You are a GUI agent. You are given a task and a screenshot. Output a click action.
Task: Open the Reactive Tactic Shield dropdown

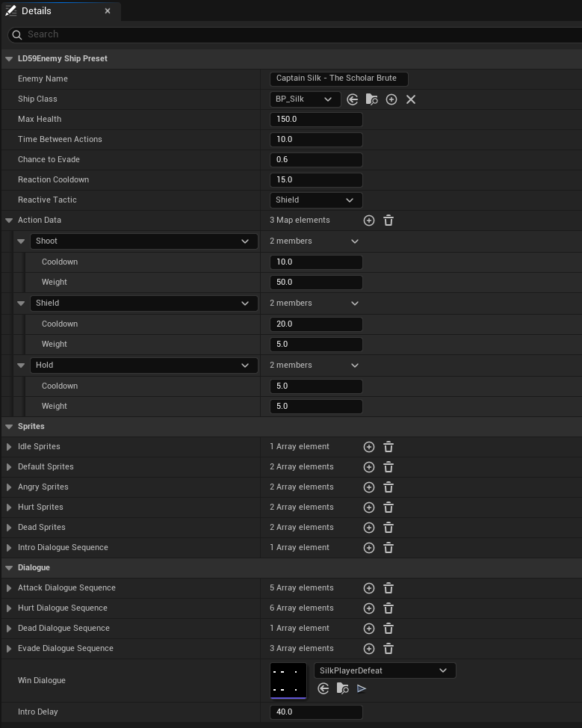click(315, 200)
